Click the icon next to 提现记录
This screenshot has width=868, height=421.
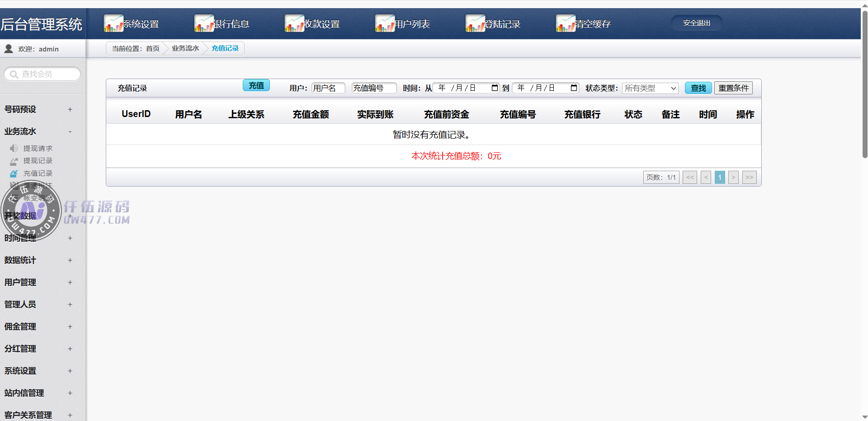[14, 161]
